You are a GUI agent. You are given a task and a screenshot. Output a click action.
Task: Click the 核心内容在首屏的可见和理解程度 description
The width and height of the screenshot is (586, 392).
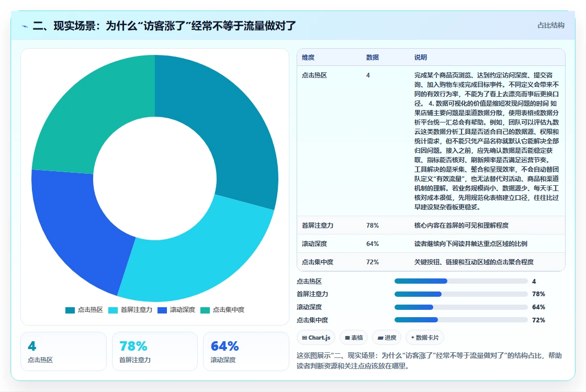461,226
